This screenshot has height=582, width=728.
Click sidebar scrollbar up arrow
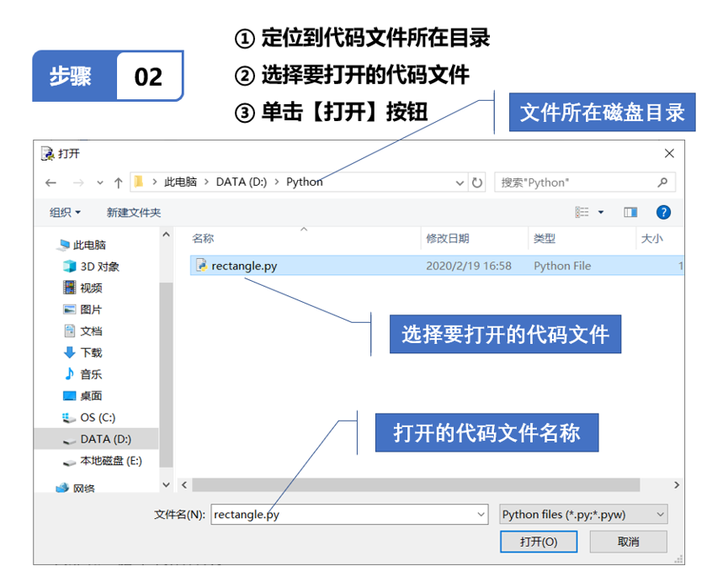(166, 235)
